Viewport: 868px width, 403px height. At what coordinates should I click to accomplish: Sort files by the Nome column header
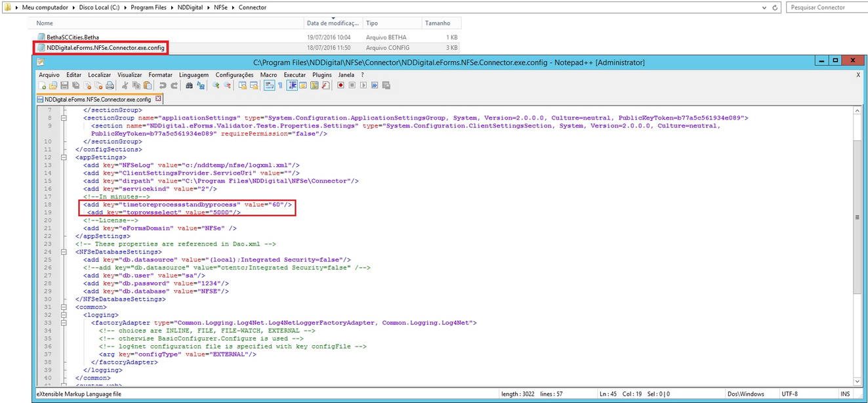pos(45,22)
